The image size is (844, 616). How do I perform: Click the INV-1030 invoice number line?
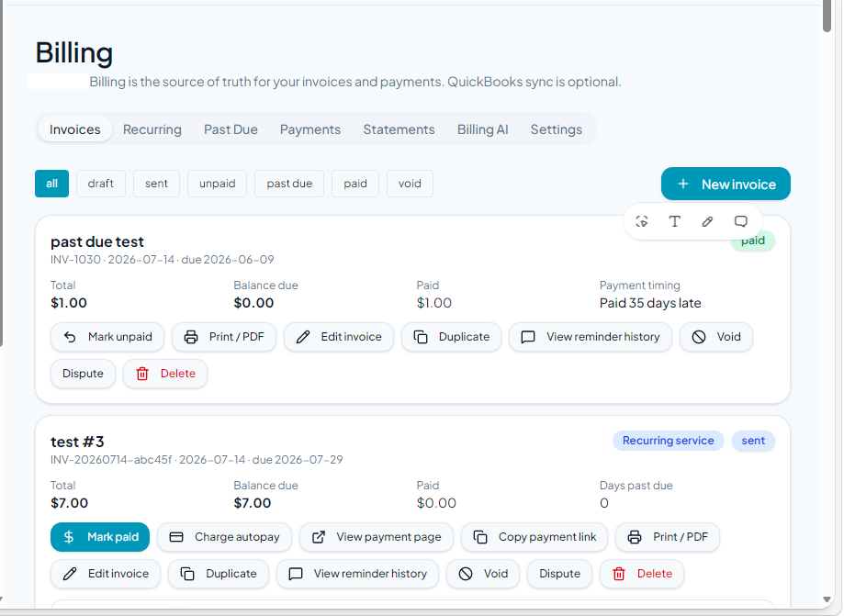[162, 259]
